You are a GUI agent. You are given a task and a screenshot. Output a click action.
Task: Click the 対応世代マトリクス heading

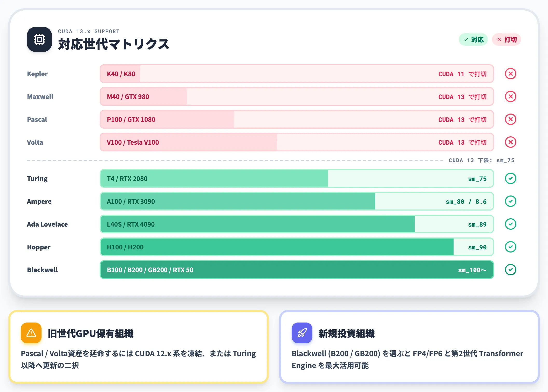point(114,44)
